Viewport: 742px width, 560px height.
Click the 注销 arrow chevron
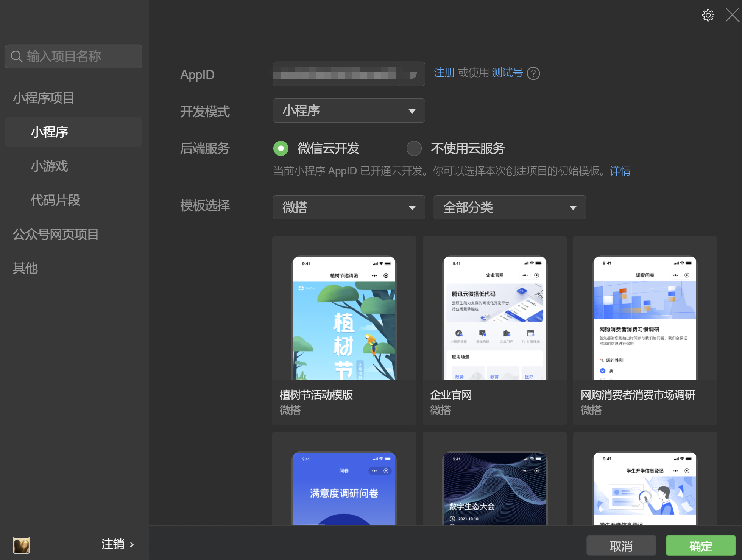click(x=132, y=545)
